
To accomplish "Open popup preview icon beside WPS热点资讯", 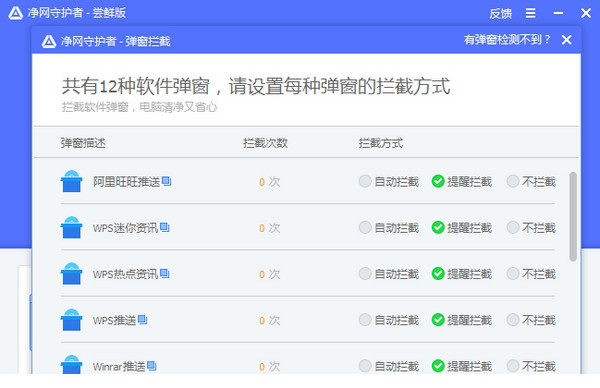I will (x=165, y=274).
